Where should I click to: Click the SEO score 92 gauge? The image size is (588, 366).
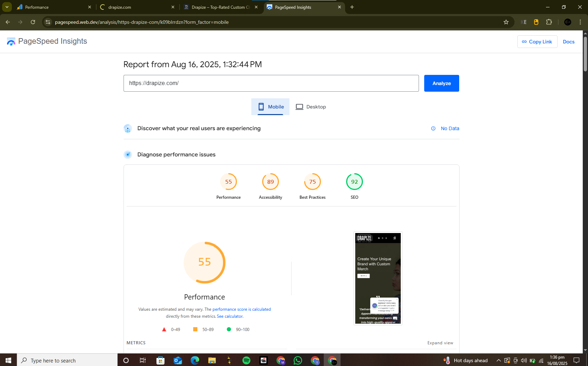(x=355, y=182)
